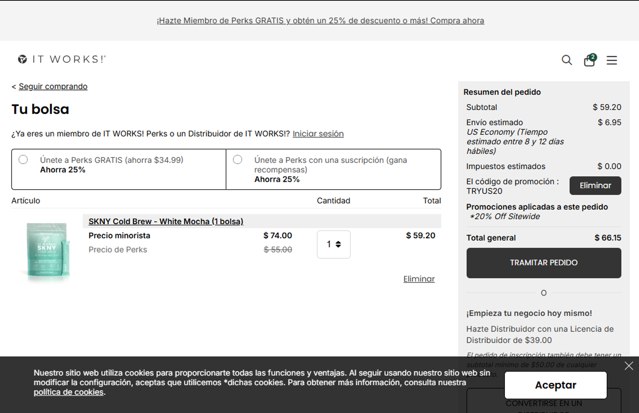This screenshot has height=413, width=639.
Task: Open SKNY Cold Brew - White Mocha product link
Action: pos(166,221)
